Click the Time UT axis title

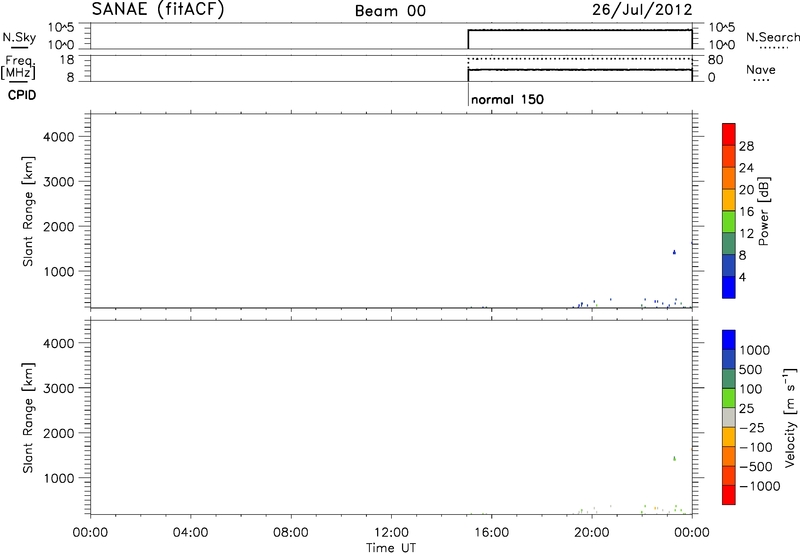coord(391,548)
